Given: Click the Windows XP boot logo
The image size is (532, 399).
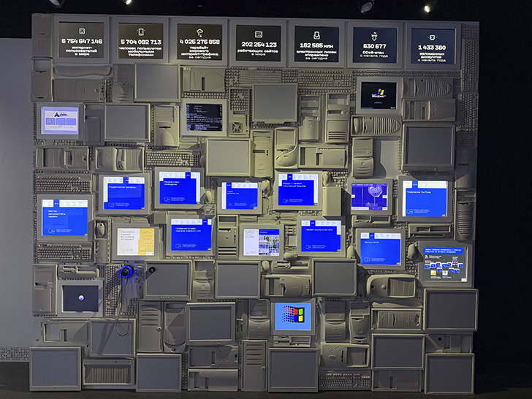Looking at the screenshot, I should pyautogui.click(x=379, y=93).
